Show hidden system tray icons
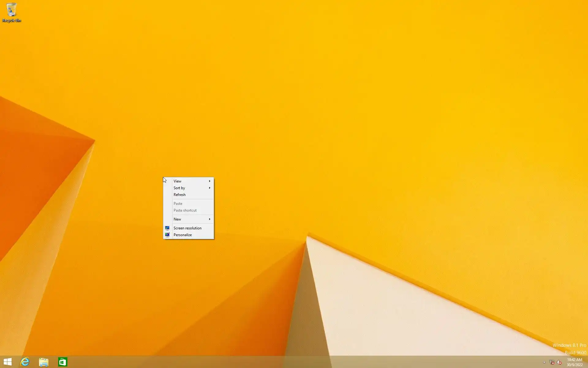Screen dimensions: 588x368 (x=544, y=362)
